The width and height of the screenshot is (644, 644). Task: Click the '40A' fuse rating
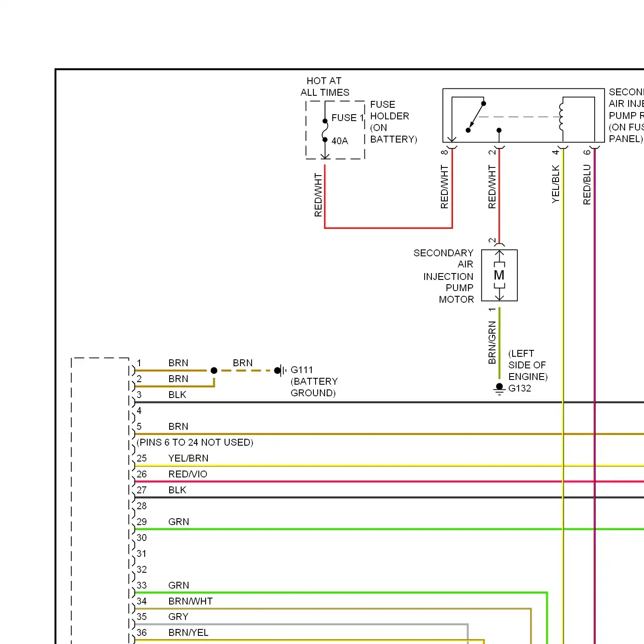[x=340, y=141]
